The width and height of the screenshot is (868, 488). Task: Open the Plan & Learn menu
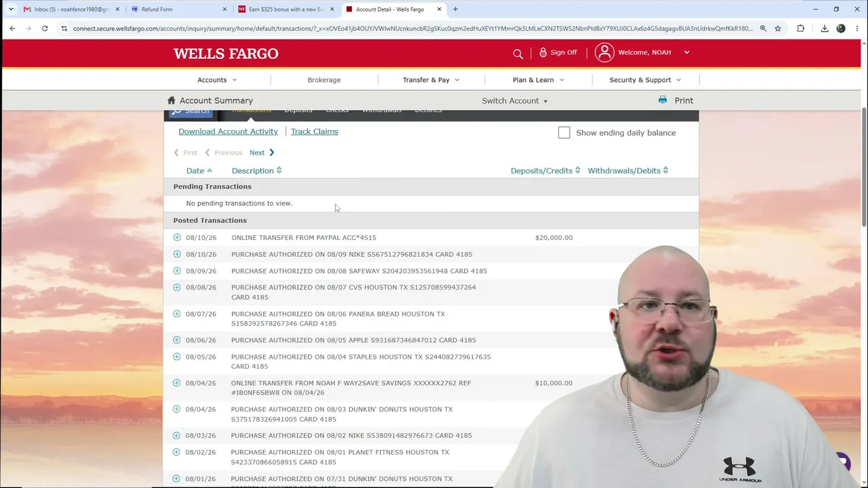click(x=538, y=80)
